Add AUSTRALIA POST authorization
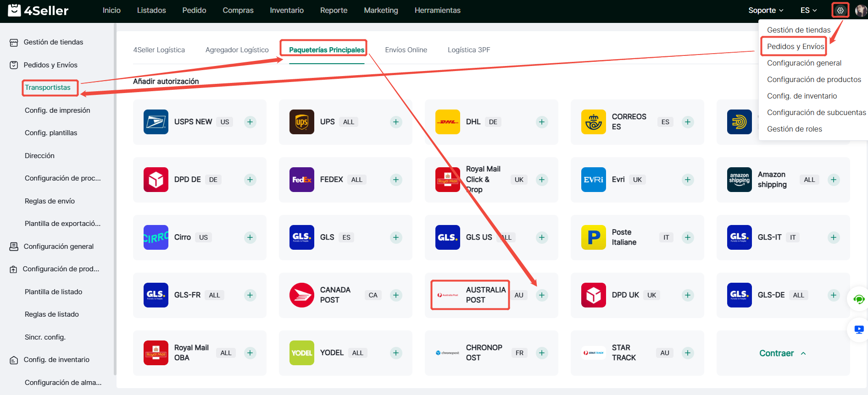This screenshot has width=868, height=395. click(542, 295)
